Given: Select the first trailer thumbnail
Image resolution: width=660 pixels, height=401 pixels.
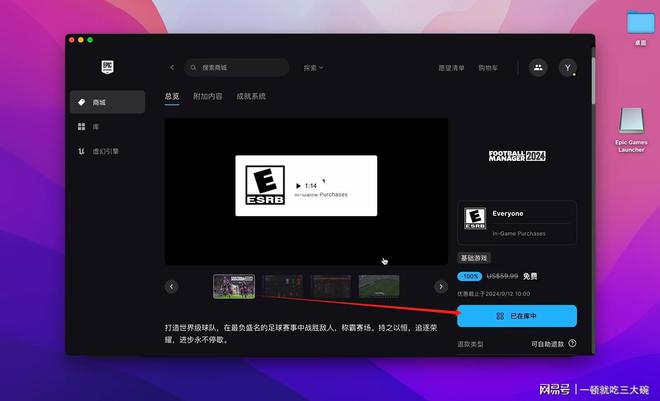Looking at the screenshot, I should 234,287.
